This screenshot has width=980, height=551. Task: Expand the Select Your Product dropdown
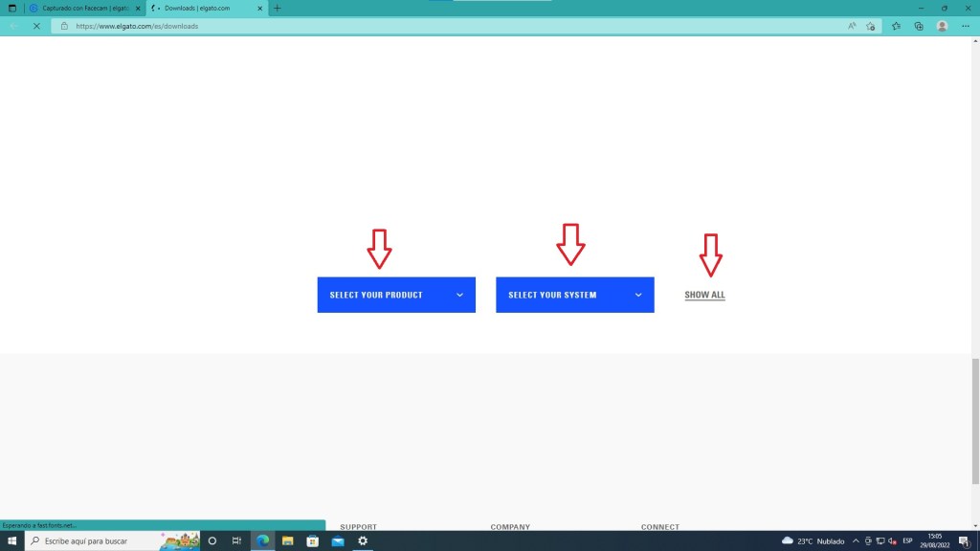click(396, 295)
